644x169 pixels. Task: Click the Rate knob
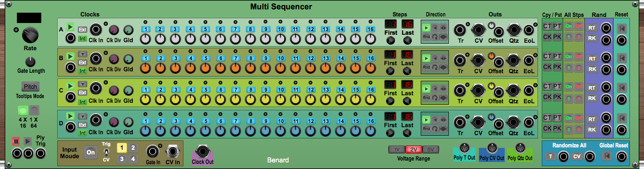click(30, 35)
